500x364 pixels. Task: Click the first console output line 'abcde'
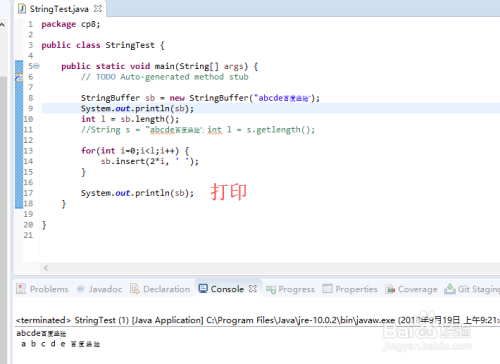tap(41, 333)
